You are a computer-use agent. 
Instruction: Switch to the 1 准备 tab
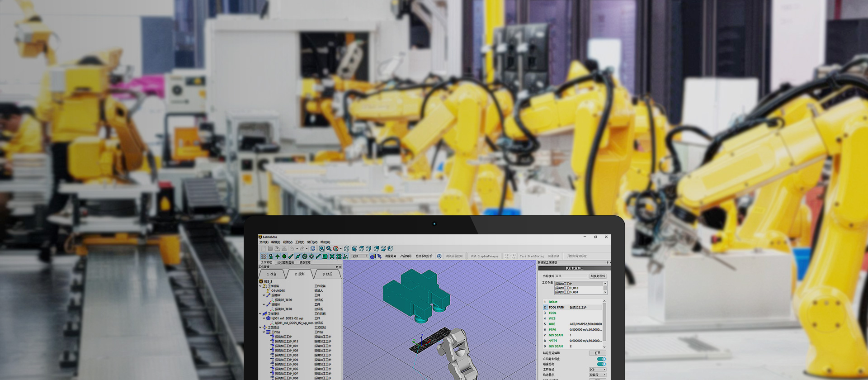pyautogui.click(x=272, y=274)
